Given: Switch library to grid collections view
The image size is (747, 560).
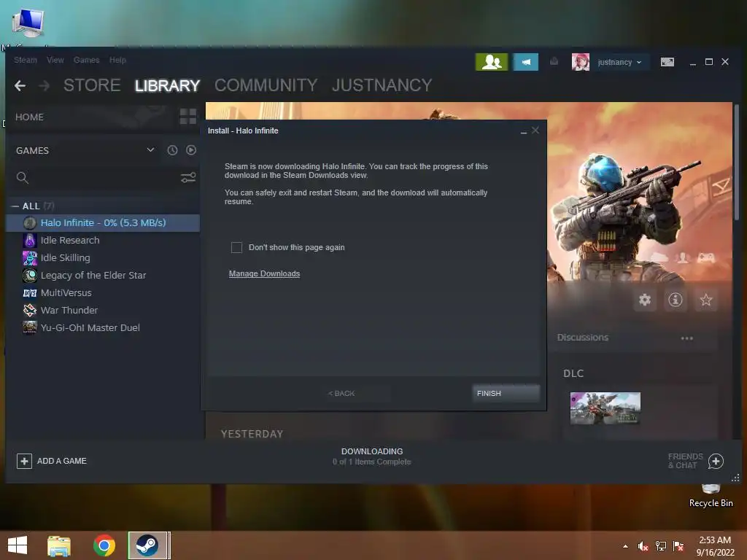Looking at the screenshot, I should pyautogui.click(x=187, y=116).
